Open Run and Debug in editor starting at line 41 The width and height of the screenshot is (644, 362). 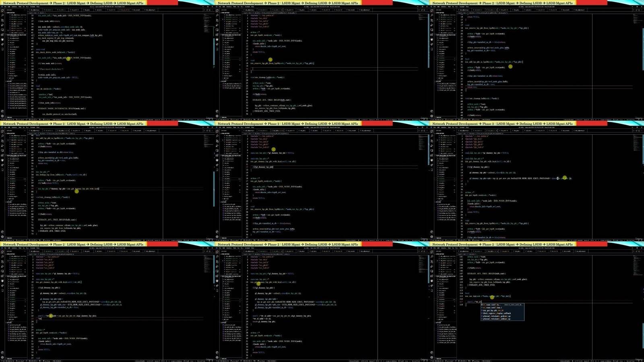2,146
